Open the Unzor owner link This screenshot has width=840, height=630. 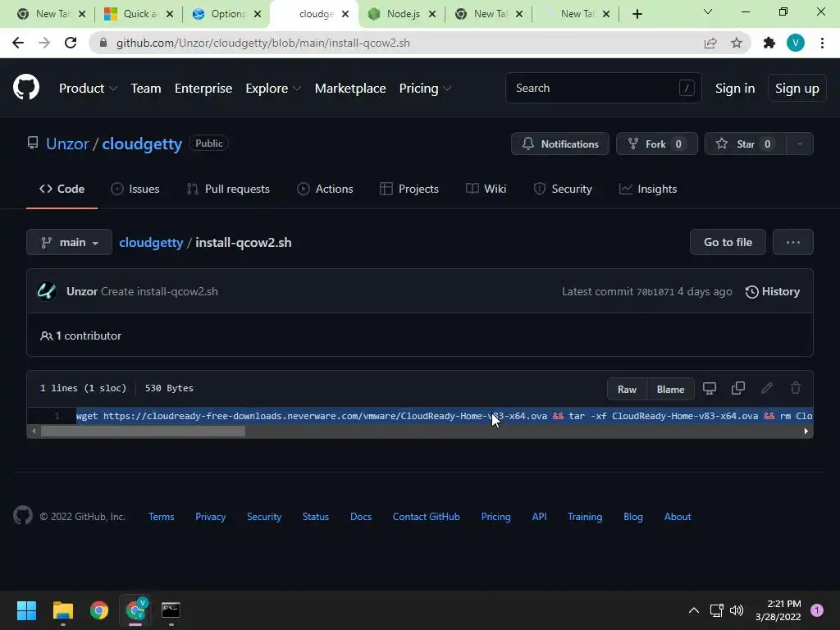coord(67,144)
